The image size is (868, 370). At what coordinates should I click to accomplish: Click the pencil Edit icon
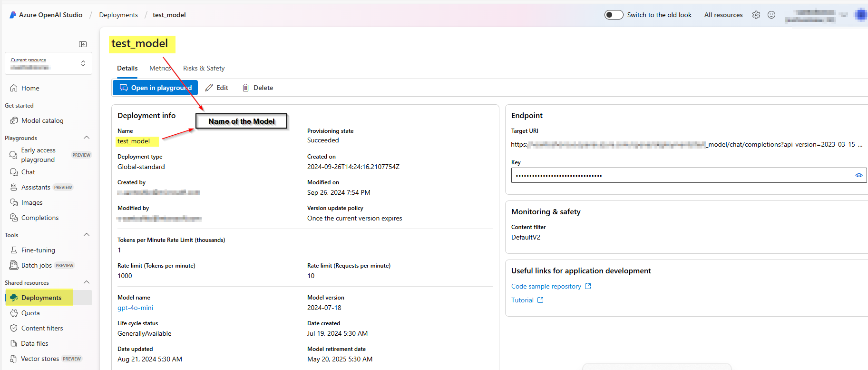click(209, 88)
